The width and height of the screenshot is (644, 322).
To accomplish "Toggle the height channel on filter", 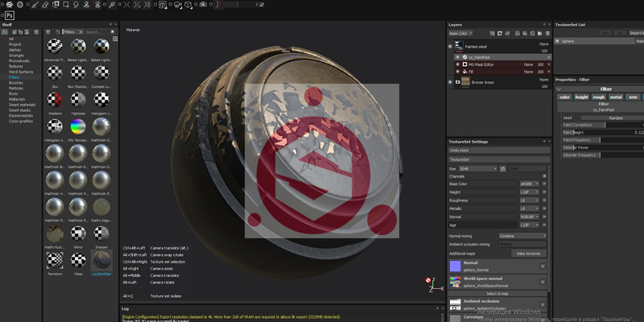I will (x=581, y=97).
